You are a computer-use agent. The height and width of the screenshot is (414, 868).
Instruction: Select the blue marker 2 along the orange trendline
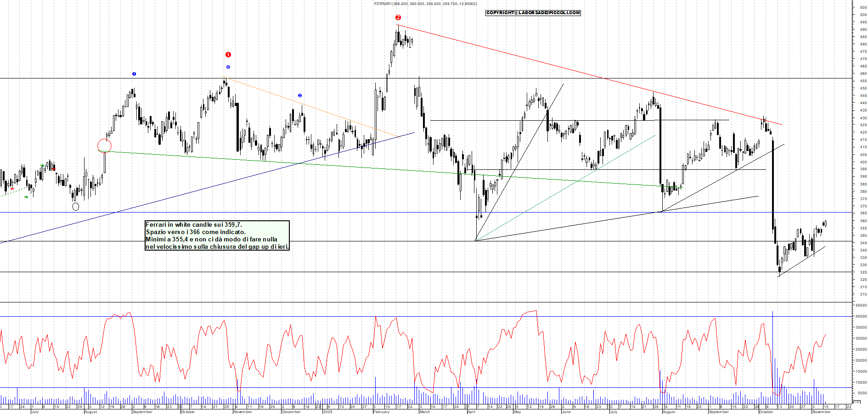300,95
